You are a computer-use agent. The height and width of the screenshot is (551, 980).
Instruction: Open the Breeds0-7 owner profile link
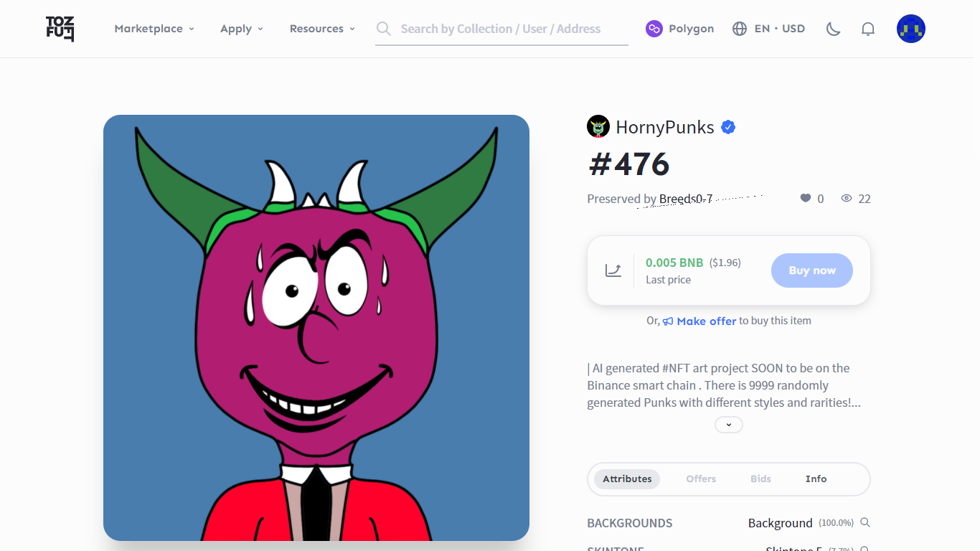click(x=686, y=199)
